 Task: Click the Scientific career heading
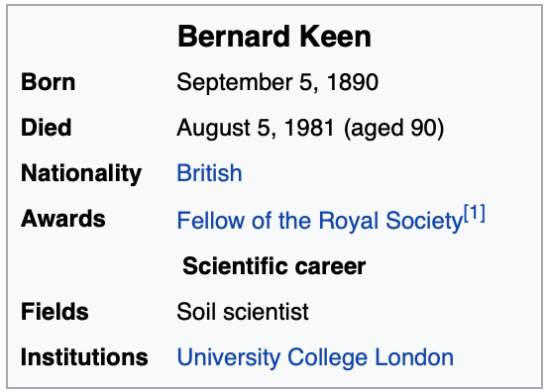[x=274, y=266]
